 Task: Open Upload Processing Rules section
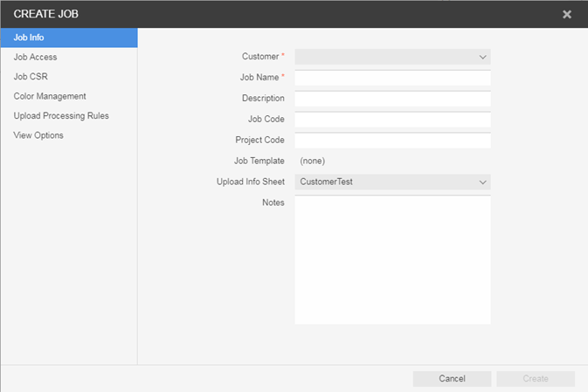pyautogui.click(x=61, y=115)
